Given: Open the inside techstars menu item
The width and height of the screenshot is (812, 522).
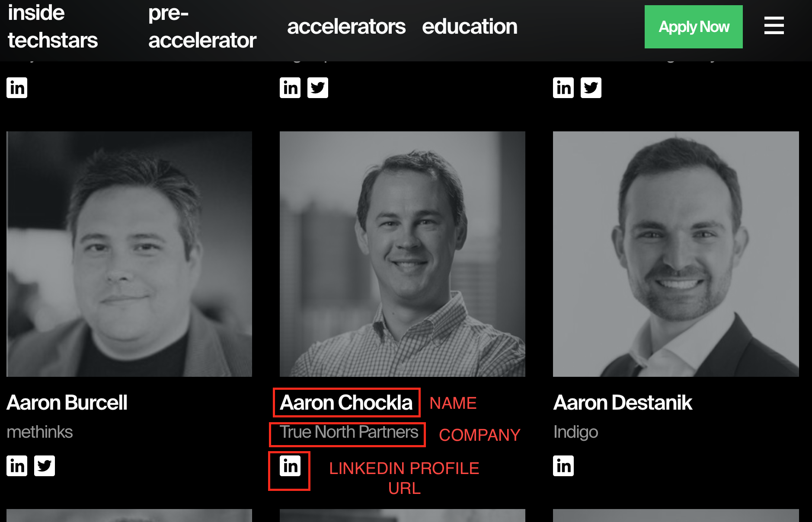Looking at the screenshot, I should tap(53, 26).
